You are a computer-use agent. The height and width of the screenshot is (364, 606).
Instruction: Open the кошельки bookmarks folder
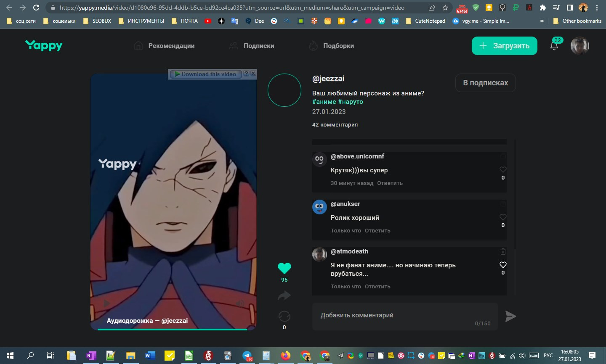point(59,21)
